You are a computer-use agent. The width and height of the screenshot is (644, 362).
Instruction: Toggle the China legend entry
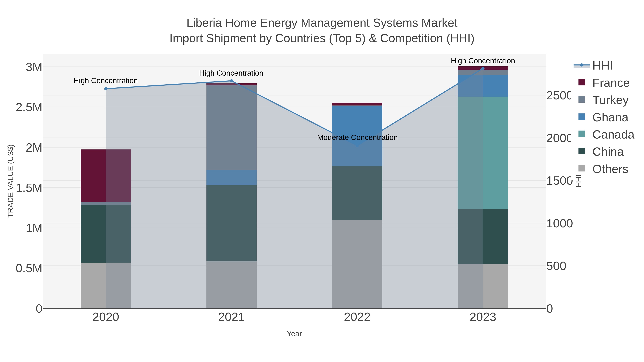click(x=601, y=152)
